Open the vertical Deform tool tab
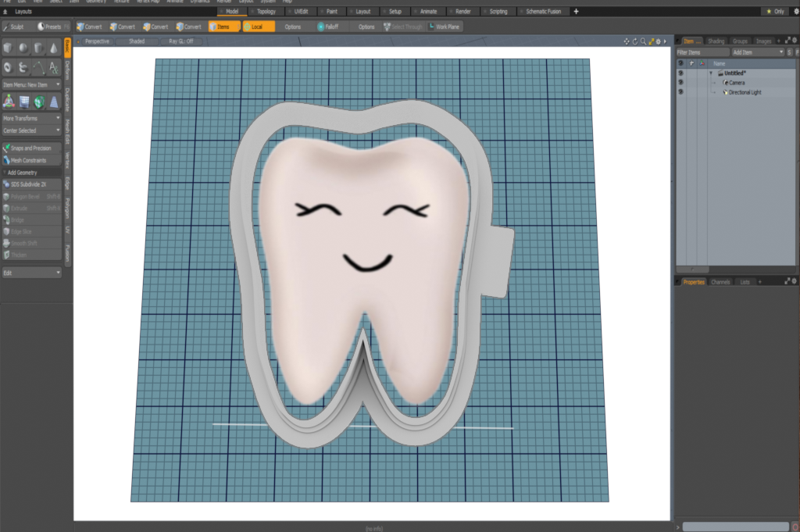800x532 pixels. coord(67,70)
